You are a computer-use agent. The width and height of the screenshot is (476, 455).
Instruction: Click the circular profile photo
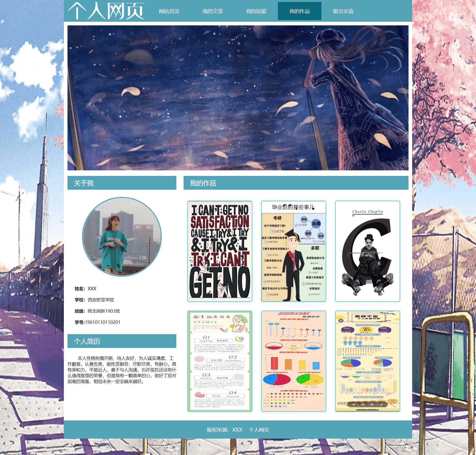[122, 237]
